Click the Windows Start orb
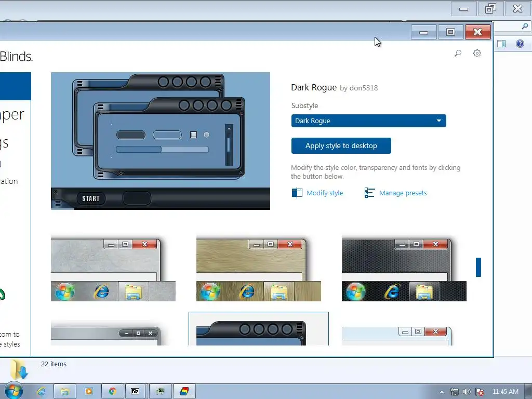This screenshot has height=399, width=532. (14, 391)
